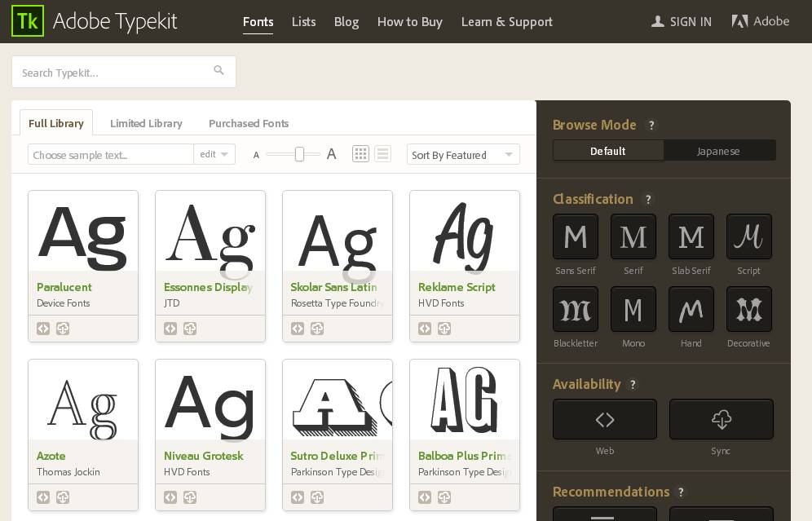This screenshot has height=521, width=812.
Task: Toggle Sans Serif classification filter
Action: pyautogui.click(x=576, y=236)
